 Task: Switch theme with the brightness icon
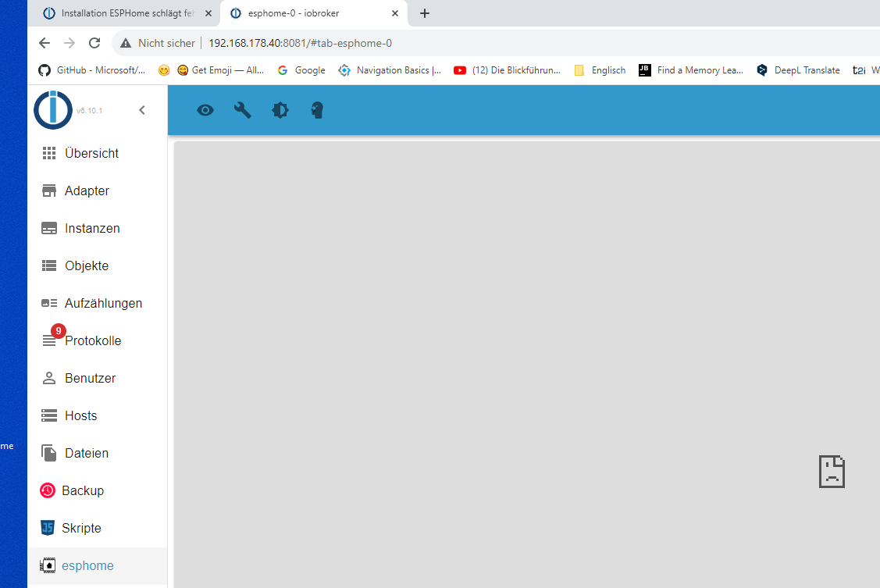[x=280, y=110]
